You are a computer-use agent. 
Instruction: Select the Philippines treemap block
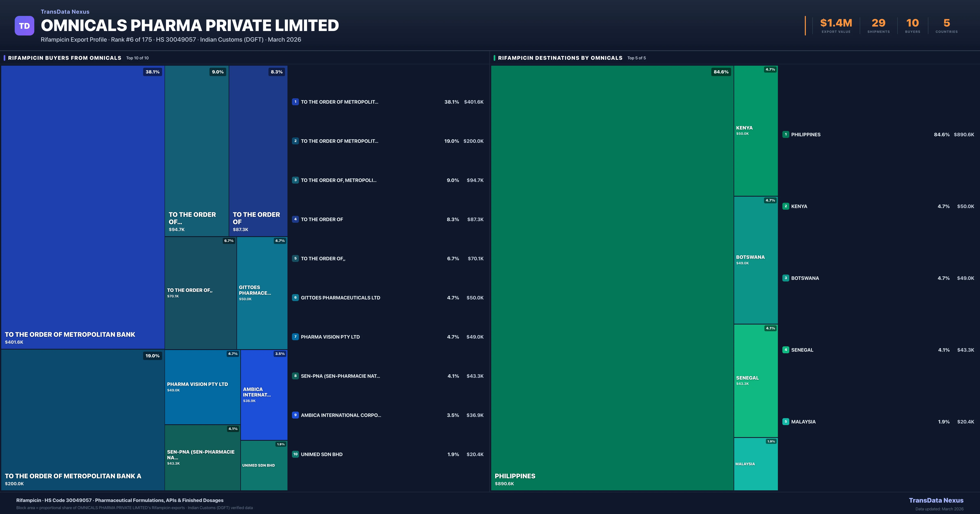[x=612, y=278]
